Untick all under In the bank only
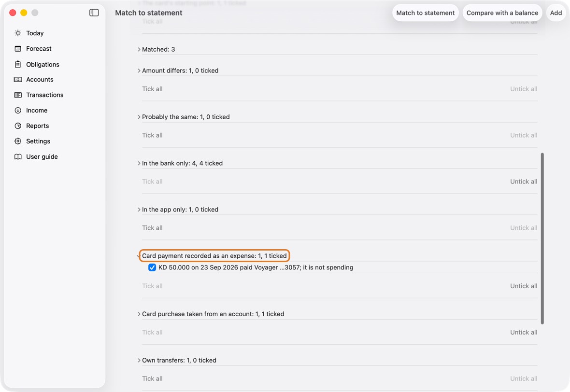 tap(524, 182)
